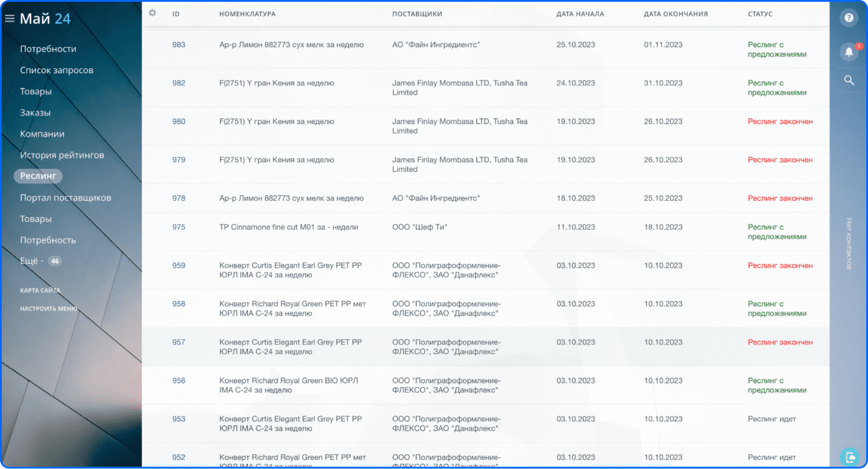
Task: Click the Май 24 logo title
Action: 45,19
